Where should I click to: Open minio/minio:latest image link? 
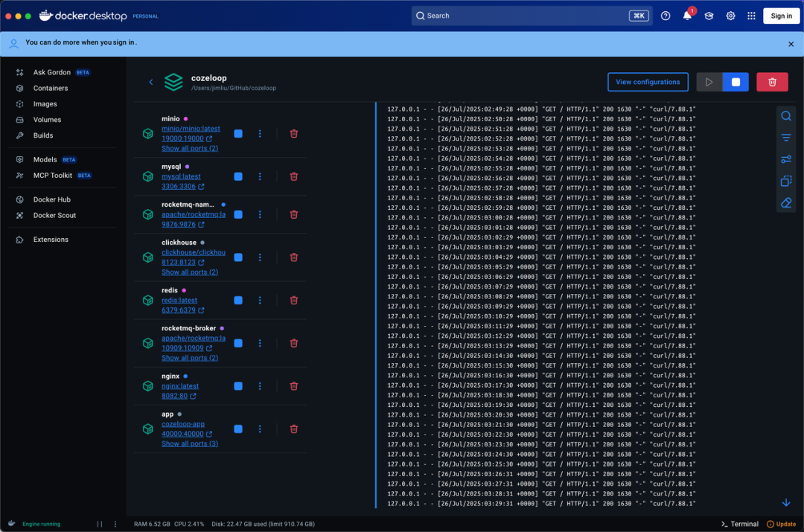pos(191,129)
